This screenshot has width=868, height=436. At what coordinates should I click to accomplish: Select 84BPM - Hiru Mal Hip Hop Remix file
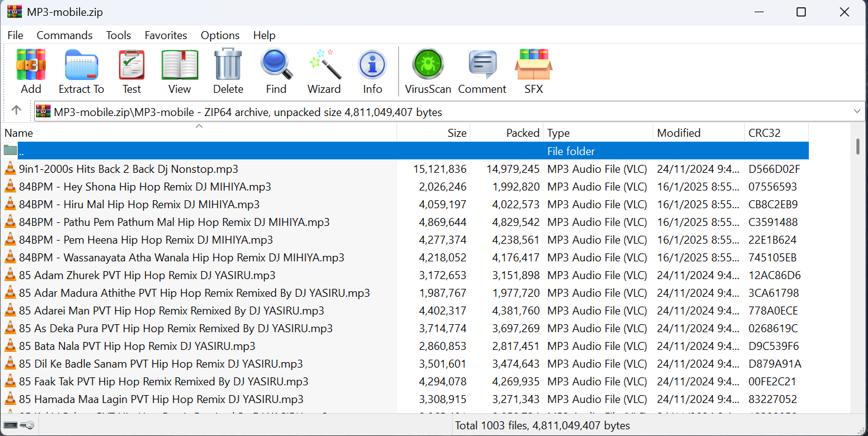[139, 204]
